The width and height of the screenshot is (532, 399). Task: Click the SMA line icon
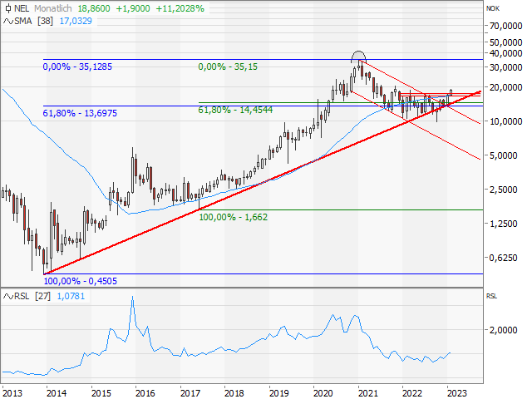pos(7,21)
